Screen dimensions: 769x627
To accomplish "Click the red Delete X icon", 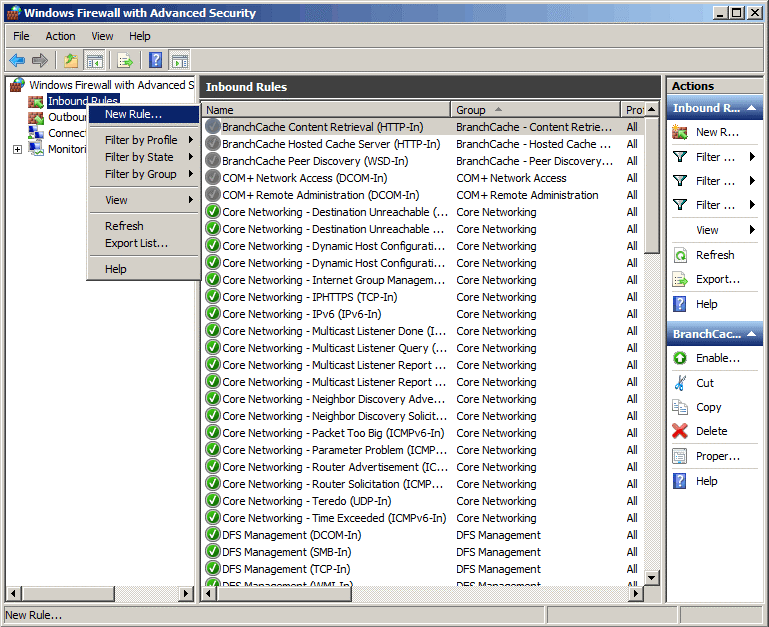I will pyautogui.click(x=680, y=431).
